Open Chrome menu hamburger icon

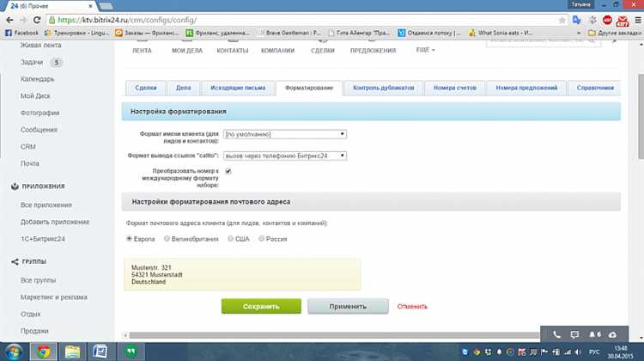(638, 20)
